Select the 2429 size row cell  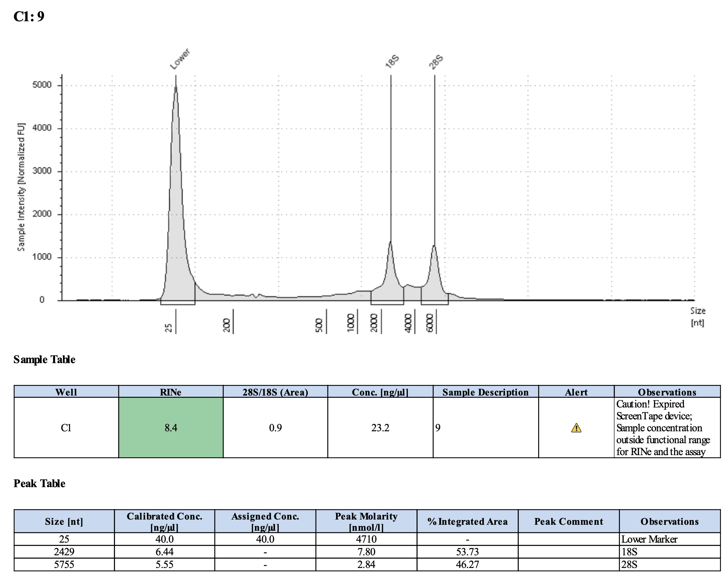point(64,552)
